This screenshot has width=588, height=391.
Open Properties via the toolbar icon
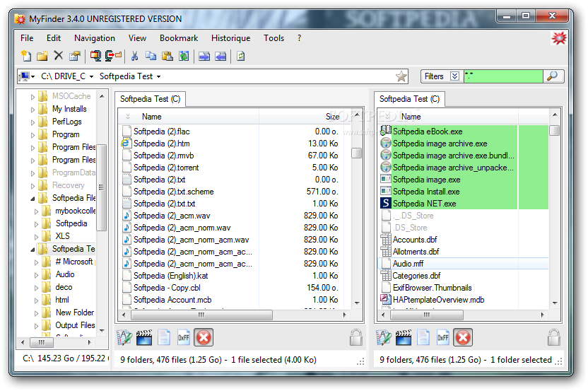pyautogui.click(x=75, y=57)
